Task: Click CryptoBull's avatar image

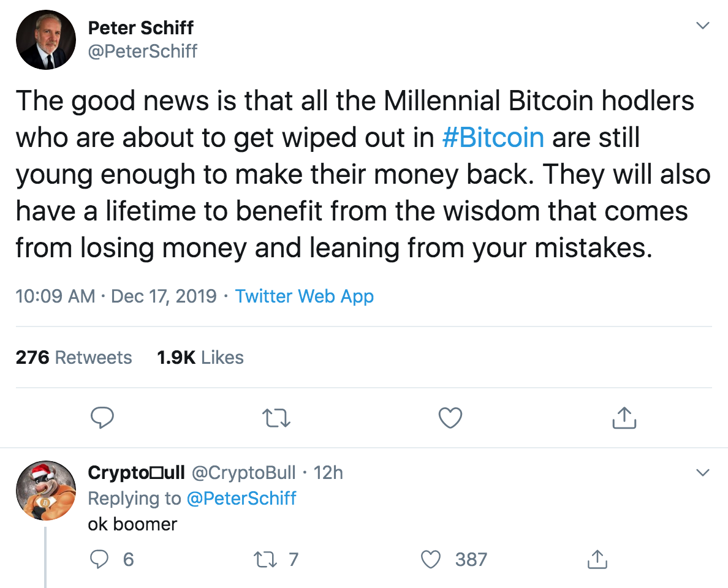Action: (45, 490)
